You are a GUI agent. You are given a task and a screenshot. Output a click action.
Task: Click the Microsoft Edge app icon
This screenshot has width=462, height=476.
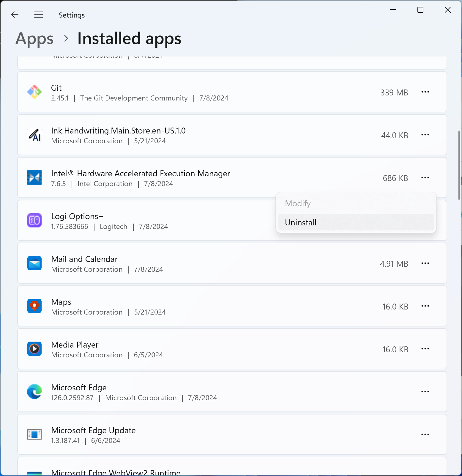(x=34, y=392)
